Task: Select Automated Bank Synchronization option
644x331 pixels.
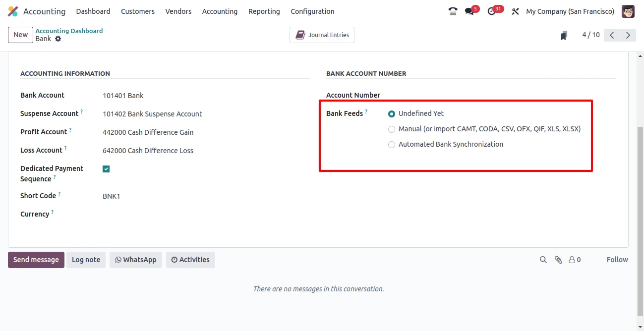Action: click(392, 144)
